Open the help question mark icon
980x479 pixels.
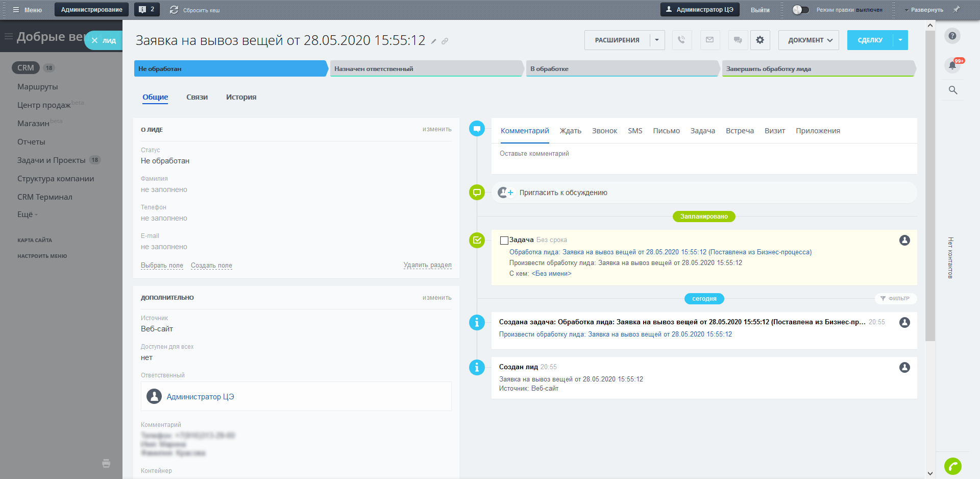tap(952, 36)
